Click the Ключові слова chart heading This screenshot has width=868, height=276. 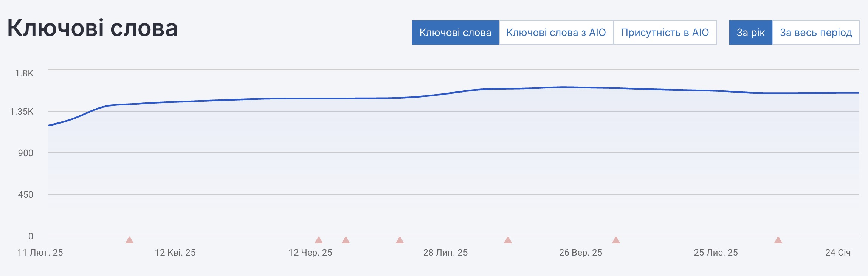[x=93, y=28]
